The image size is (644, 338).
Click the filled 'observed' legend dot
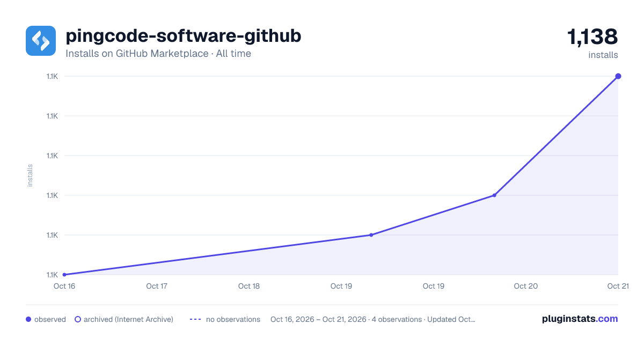(x=28, y=319)
